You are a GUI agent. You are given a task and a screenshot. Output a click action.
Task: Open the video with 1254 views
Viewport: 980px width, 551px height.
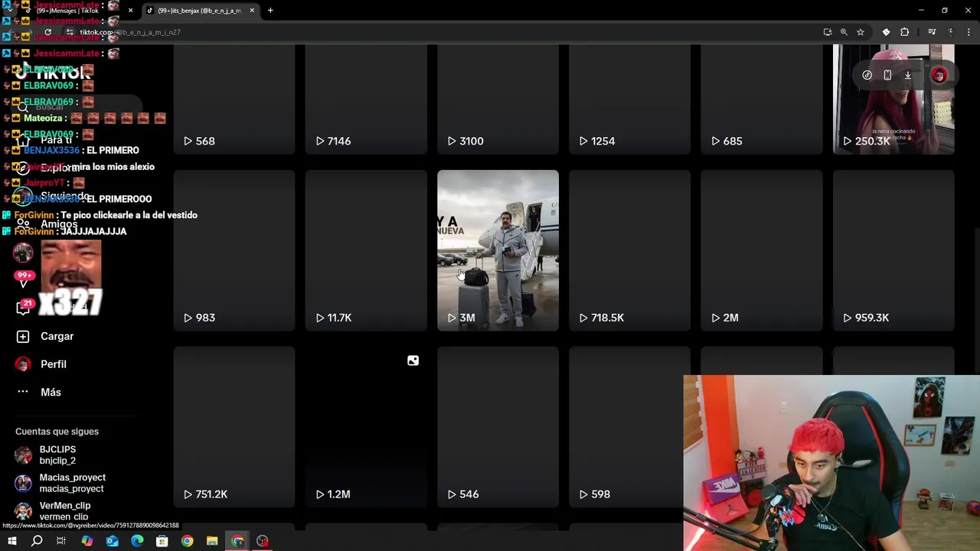[629, 99]
